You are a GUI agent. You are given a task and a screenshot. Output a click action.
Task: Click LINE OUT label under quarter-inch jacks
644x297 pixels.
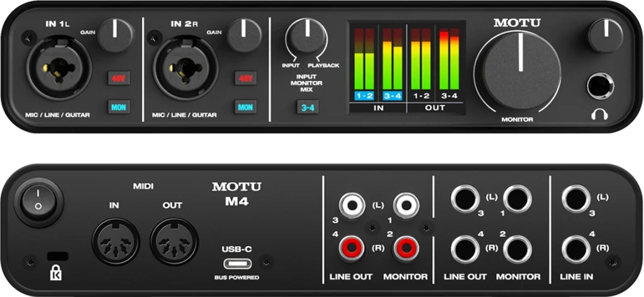(x=465, y=277)
